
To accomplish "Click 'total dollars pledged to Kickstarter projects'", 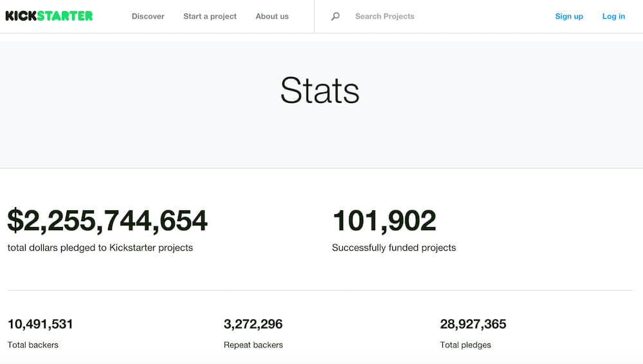I will (100, 248).
